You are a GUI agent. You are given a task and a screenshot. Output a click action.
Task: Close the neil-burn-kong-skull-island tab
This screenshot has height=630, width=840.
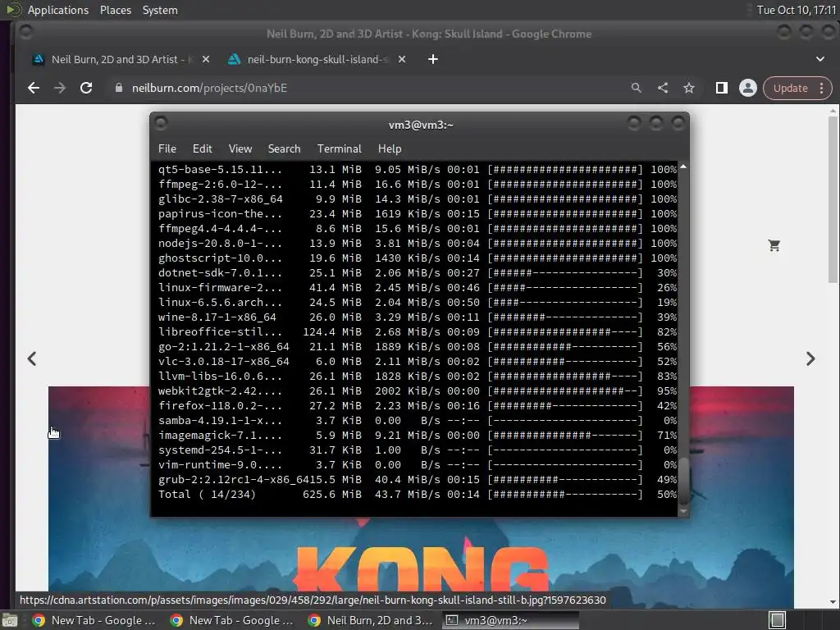tap(402, 59)
